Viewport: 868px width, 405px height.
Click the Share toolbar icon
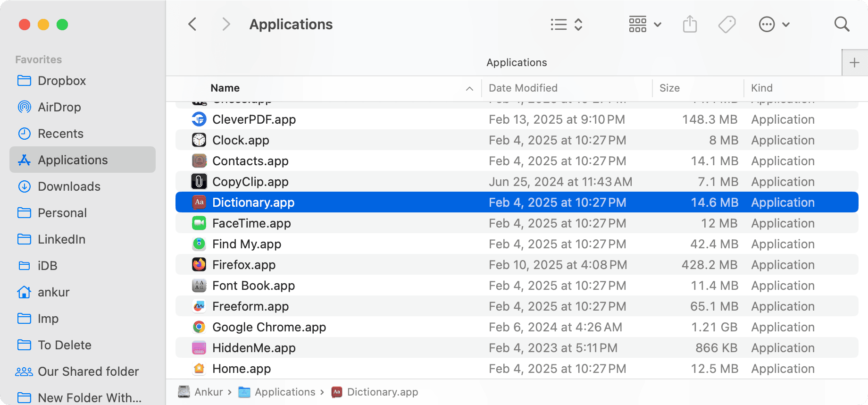[x=690, y=24]
